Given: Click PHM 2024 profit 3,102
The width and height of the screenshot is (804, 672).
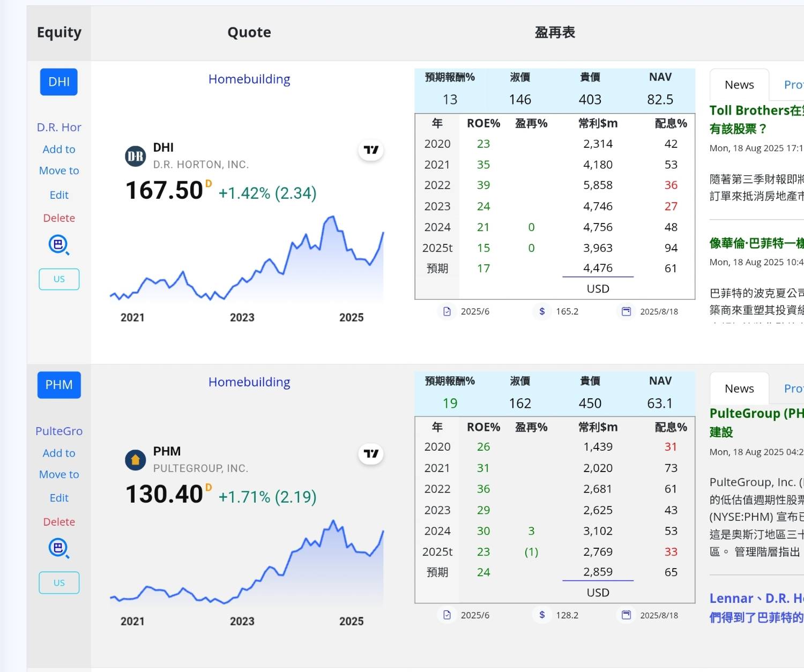Looking at the screenshot, I should tap(598, 531).
